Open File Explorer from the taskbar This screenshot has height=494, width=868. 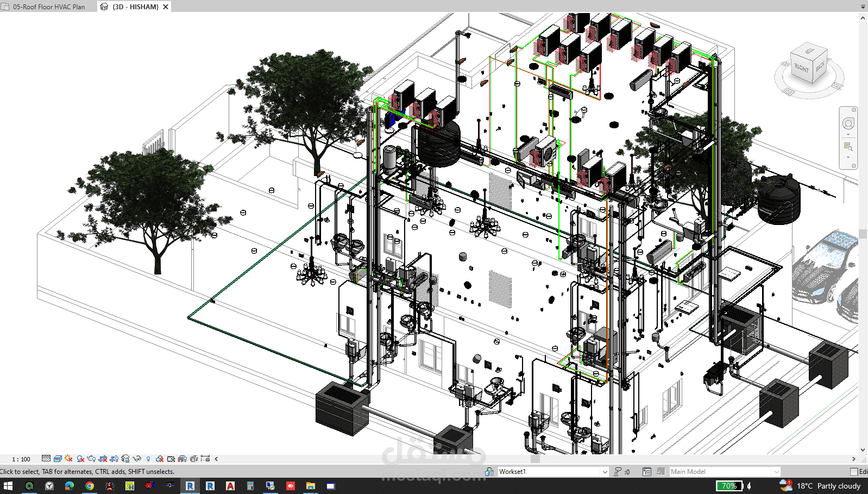pyautogui.click(x=311, y=486)
